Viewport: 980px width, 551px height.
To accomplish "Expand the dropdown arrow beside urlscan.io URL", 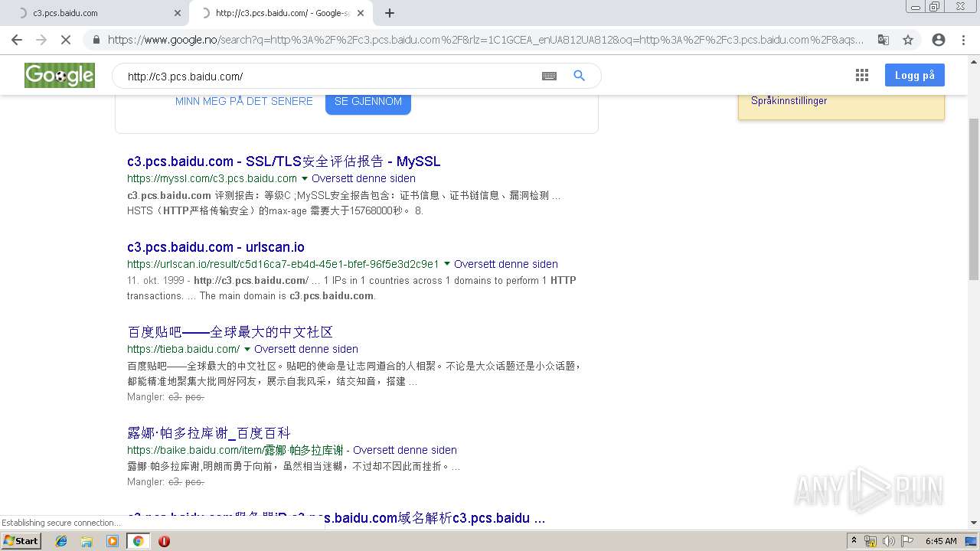I will coord(446,264).
